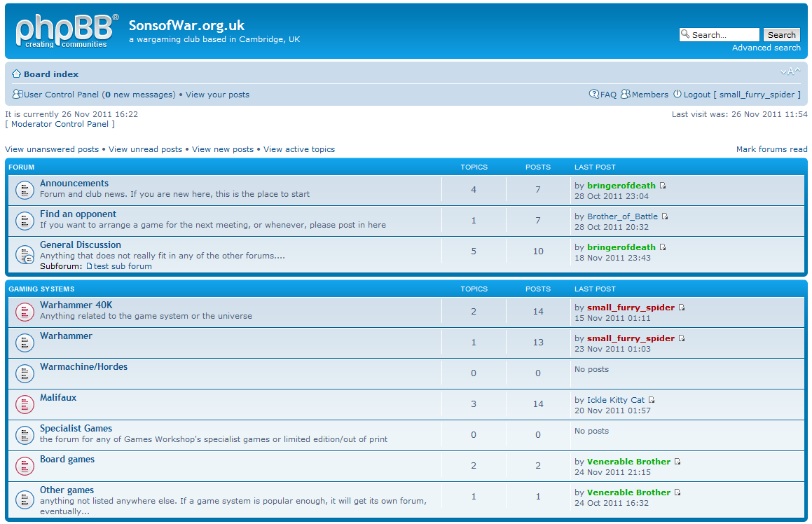Open Brother_of_Battle user profile
The image size is (812, 524).
[x=622, y=216]
